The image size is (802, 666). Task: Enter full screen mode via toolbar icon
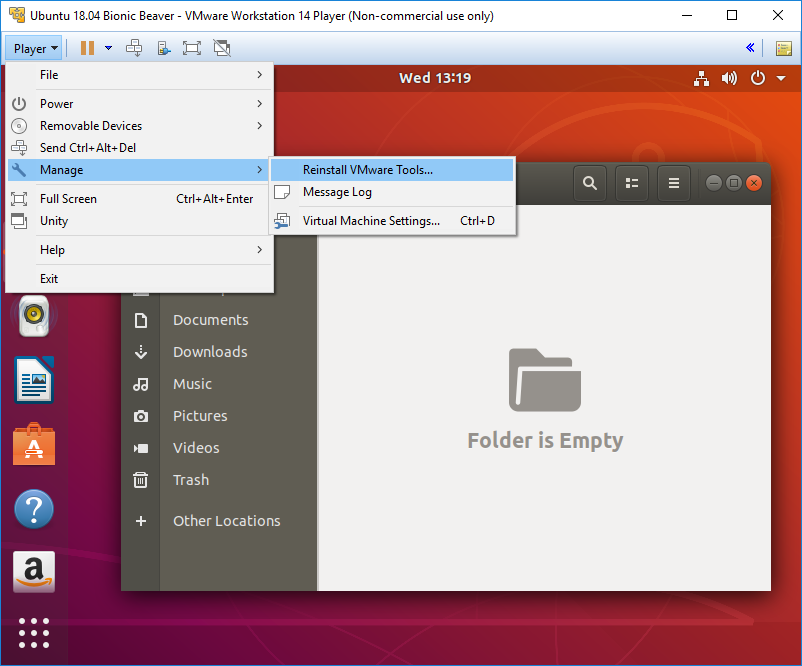tap(192, 48)
